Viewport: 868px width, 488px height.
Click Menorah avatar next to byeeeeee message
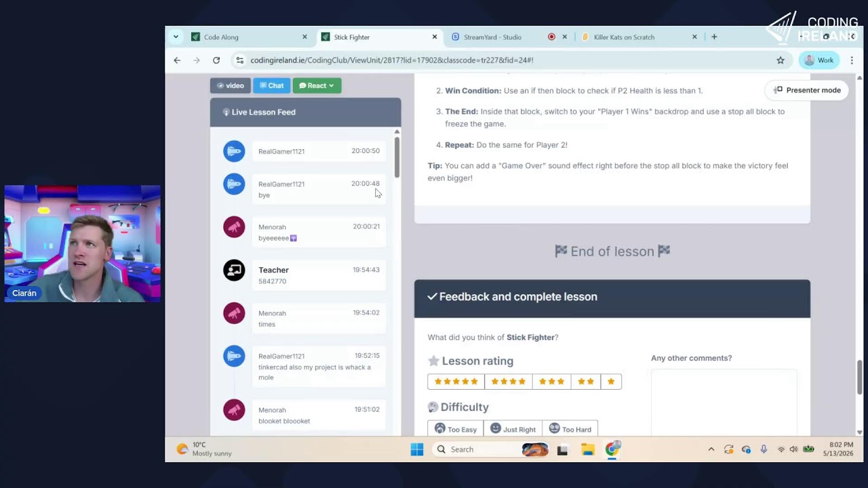coord(234,227)
